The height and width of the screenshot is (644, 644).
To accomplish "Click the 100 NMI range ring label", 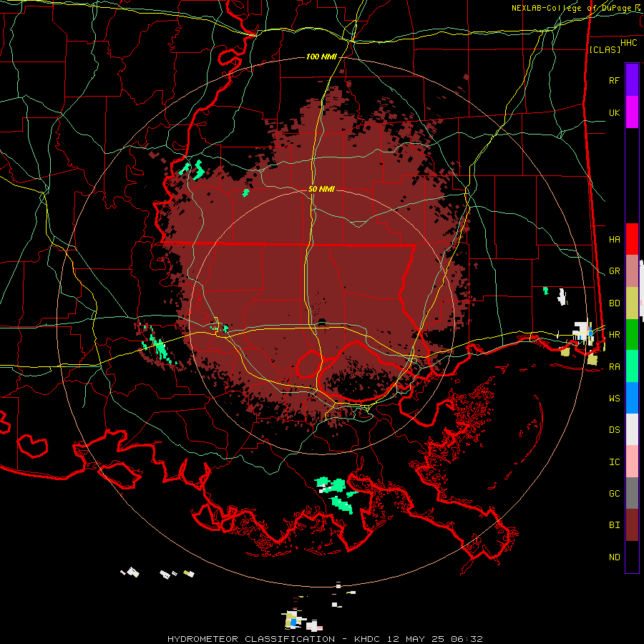I will 321,57.
